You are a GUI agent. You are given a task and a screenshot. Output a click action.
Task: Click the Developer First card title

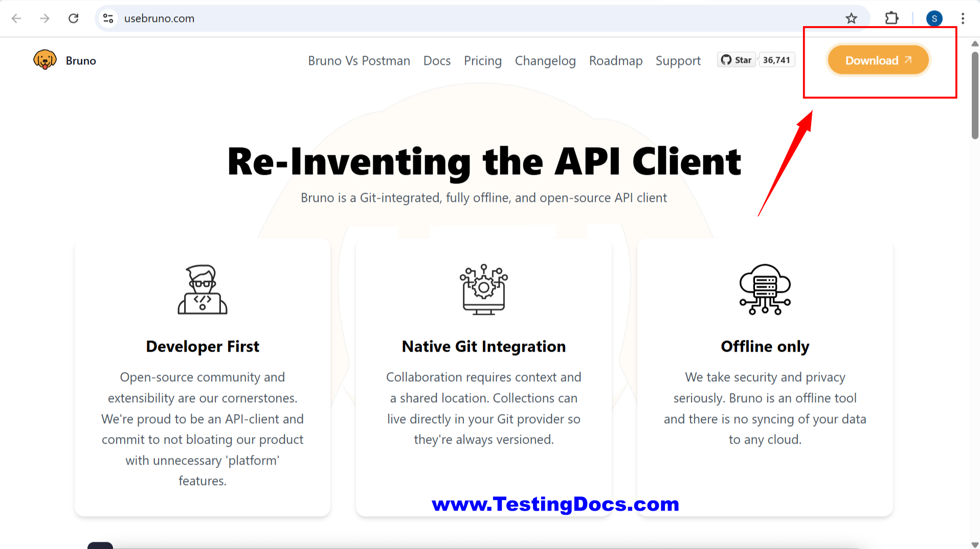pyautogui.click(x=203, y=347)
